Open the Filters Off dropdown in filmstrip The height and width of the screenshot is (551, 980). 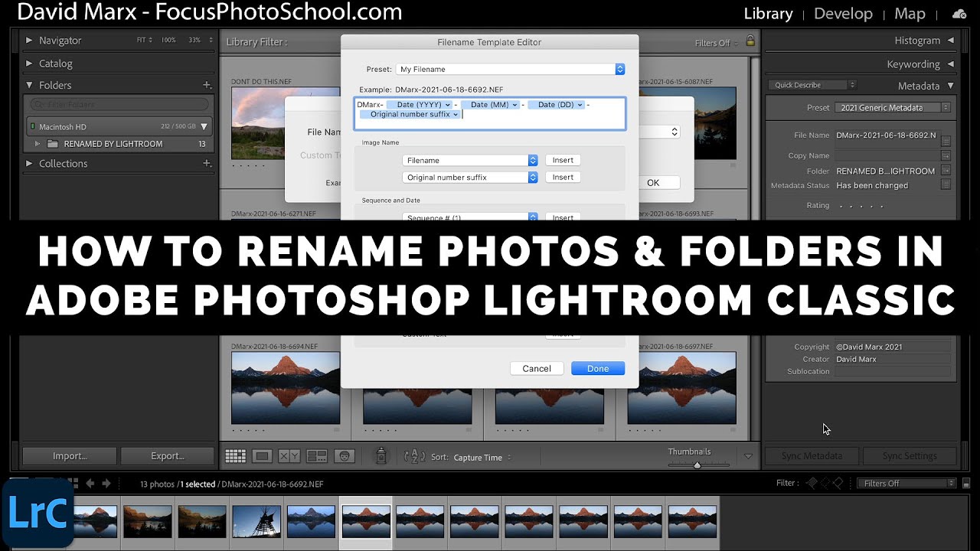906,483
